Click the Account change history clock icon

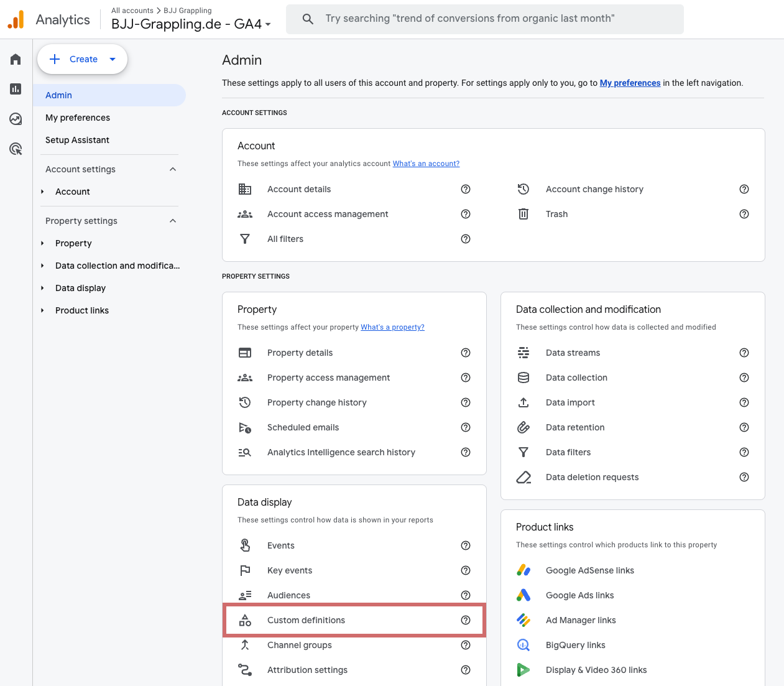coord(523,189)
